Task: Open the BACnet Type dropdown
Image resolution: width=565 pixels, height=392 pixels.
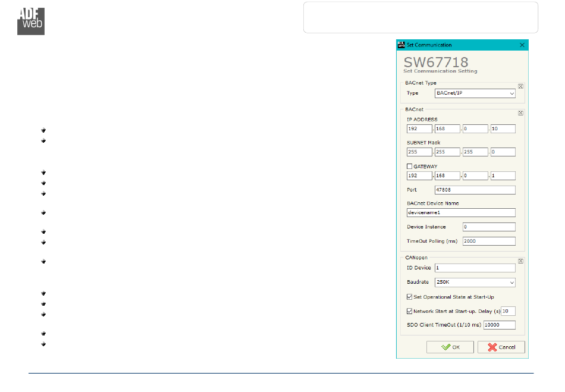Action: click(x=475, y=93)
